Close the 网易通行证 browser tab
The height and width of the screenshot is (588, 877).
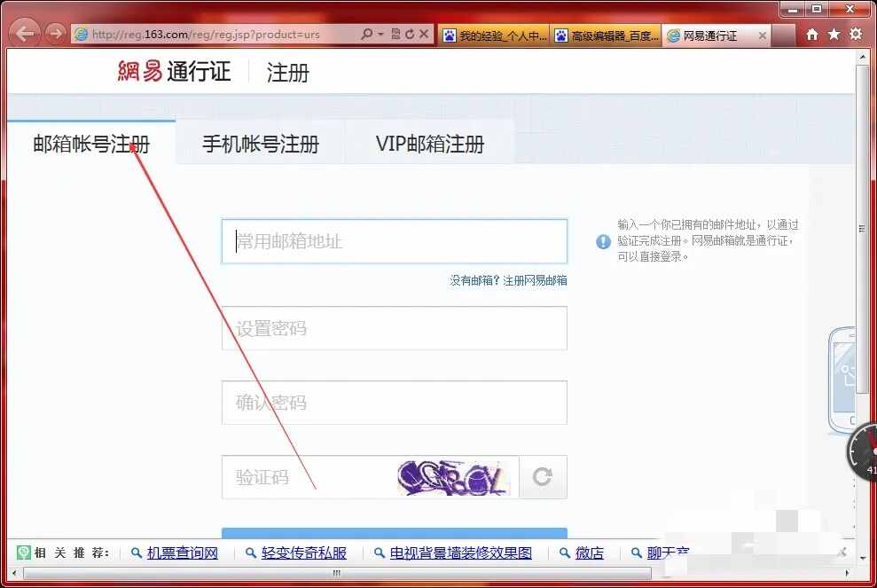pos(763,35)
